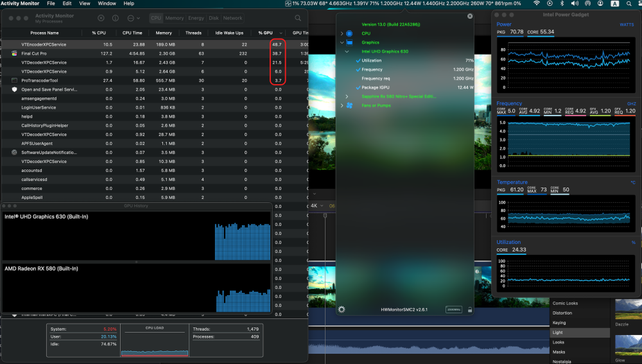Click the fan icon next to Fans or Pumps
This screenshot has height=364, width=642.
tap(349, 106)
